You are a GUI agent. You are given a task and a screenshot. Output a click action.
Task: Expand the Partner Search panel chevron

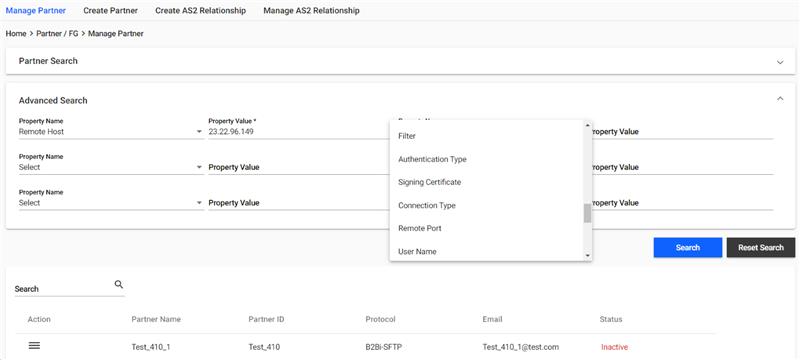coord(780,62)
